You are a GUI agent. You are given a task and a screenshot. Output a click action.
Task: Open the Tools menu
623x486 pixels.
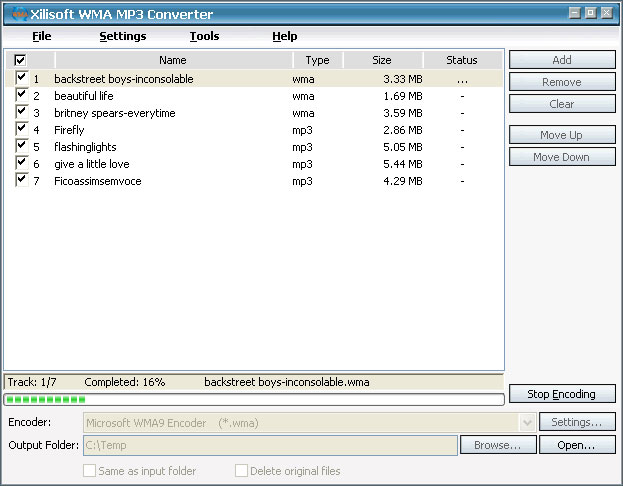tap(204, 36)
